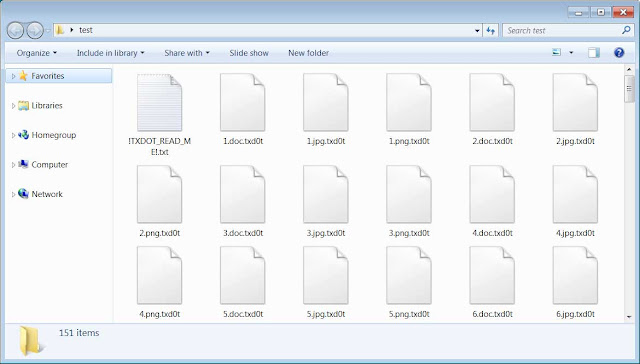Open the Organize menu
The image size is (640, 364).
click(x=37, y=53)
